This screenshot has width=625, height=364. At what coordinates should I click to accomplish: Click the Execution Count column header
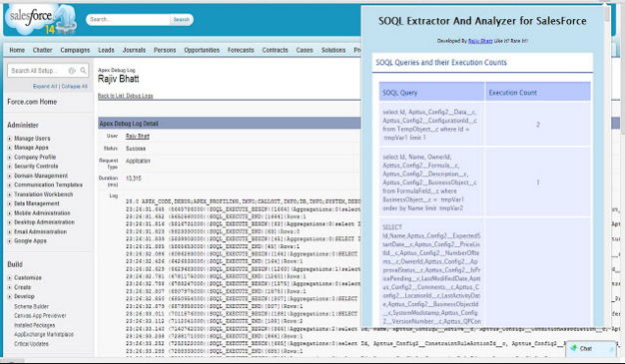538,93
